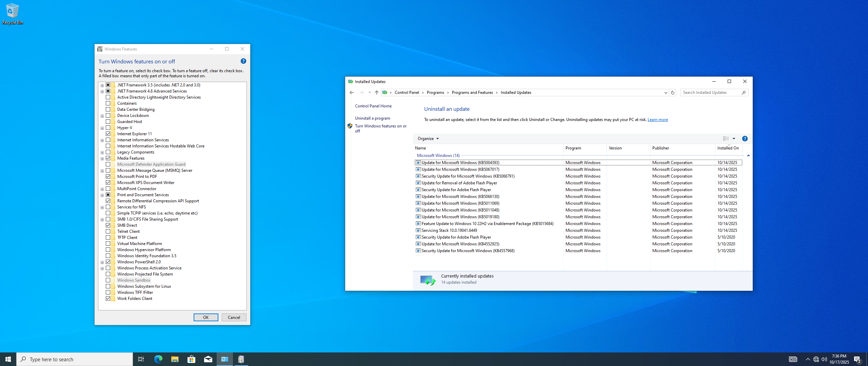Click the Refresh button beside address bar

click(673, 93)
